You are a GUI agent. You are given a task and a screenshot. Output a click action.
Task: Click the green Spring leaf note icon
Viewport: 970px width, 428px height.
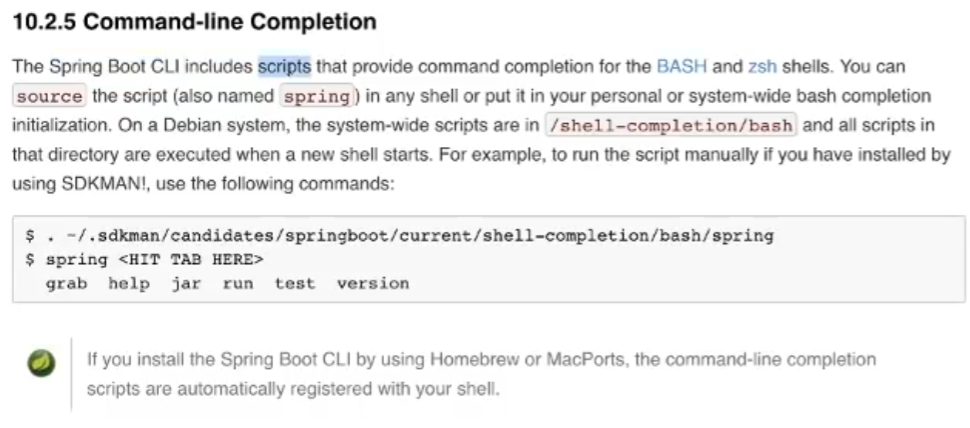[x=41, y=363]
